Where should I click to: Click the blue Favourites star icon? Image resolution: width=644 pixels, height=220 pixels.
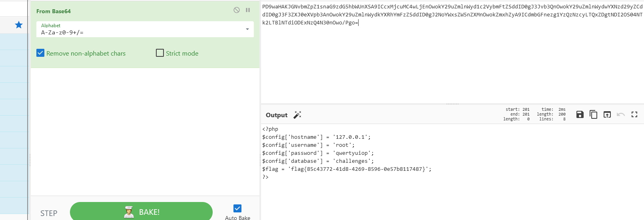pos(19,25)
